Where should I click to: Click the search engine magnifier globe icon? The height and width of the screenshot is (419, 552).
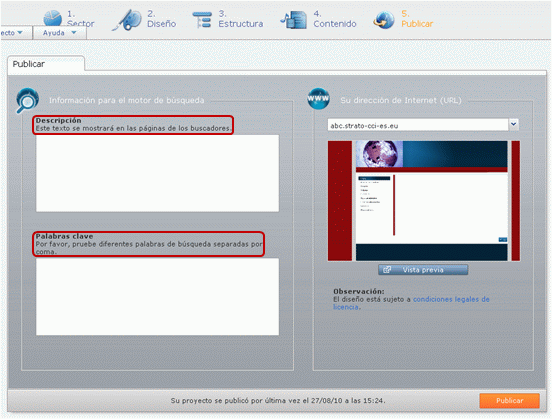pyautogui.click(x=27, y=100)
